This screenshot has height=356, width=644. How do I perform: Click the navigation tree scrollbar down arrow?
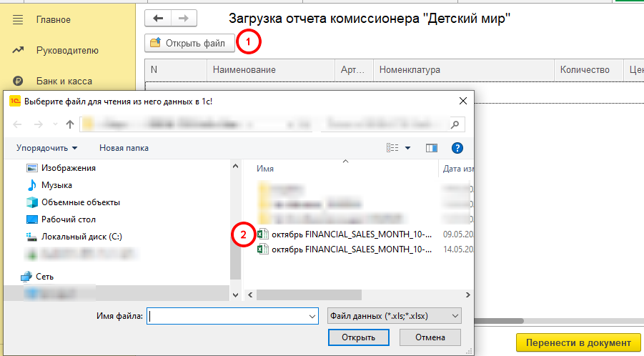click(235, 295)
